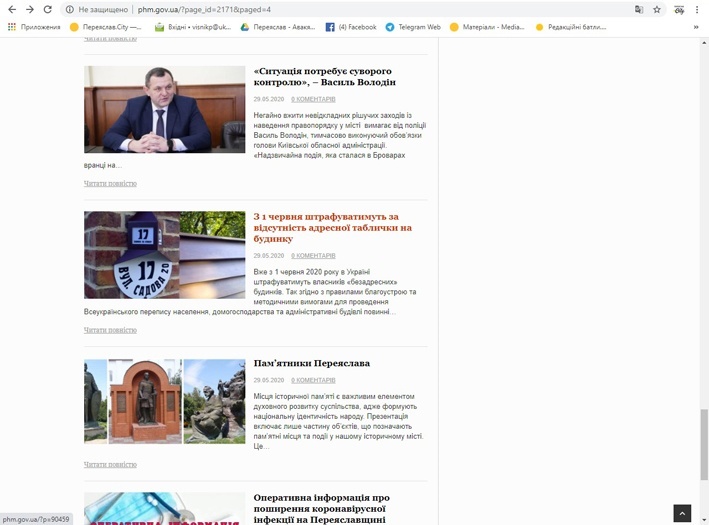Open article «Ситуація потребує суворого контролю»
The width and height of the screenshot is (709, 525).
click(x=325, y=76)
